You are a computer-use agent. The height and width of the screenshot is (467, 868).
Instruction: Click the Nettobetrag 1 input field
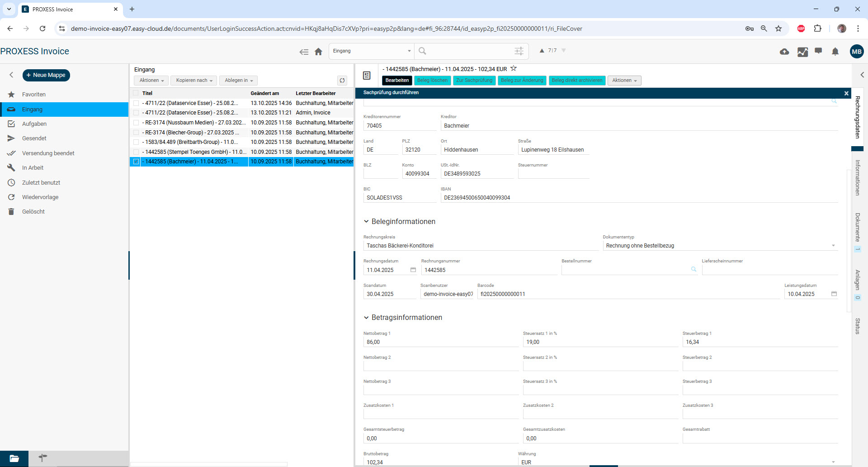[x=440, y=342]
